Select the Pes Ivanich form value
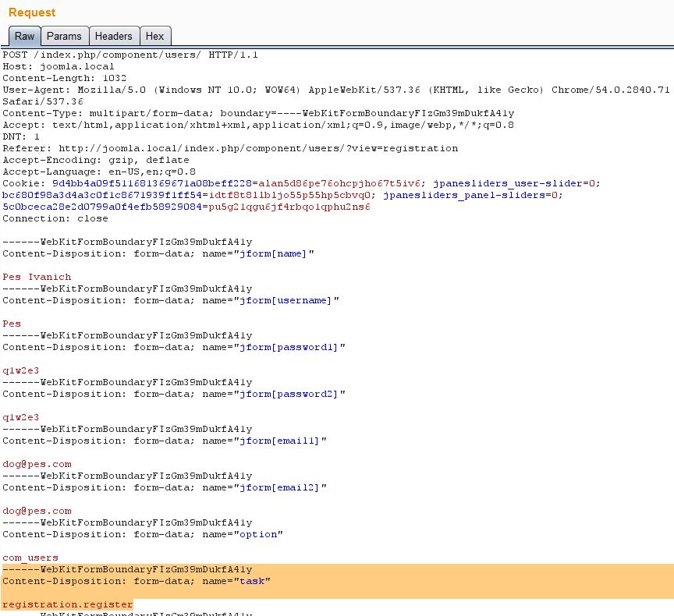This screenshot has height=616, width=674. click(36, 277)
